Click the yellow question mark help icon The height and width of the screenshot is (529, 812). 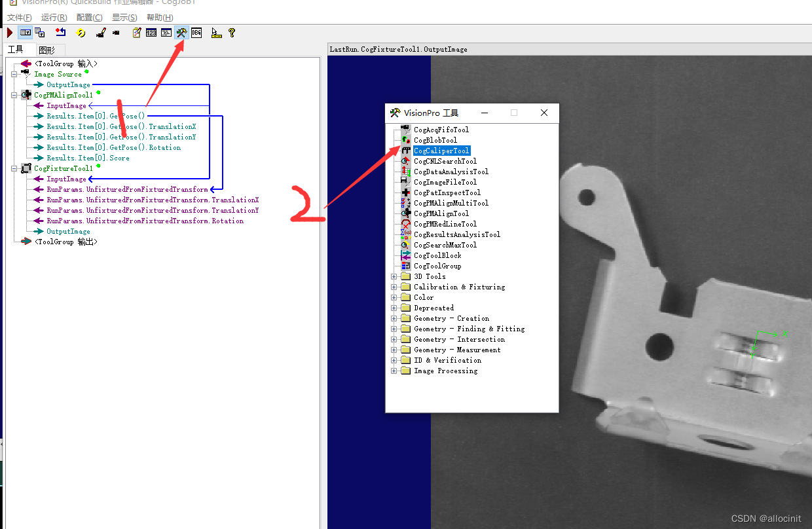coord(231,32)
